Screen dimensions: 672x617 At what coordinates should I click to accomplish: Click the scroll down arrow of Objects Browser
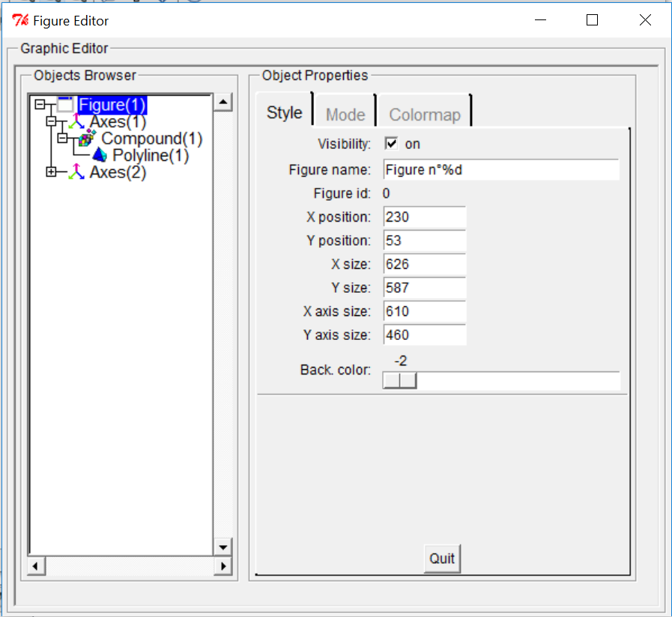[x=223, y=547]
